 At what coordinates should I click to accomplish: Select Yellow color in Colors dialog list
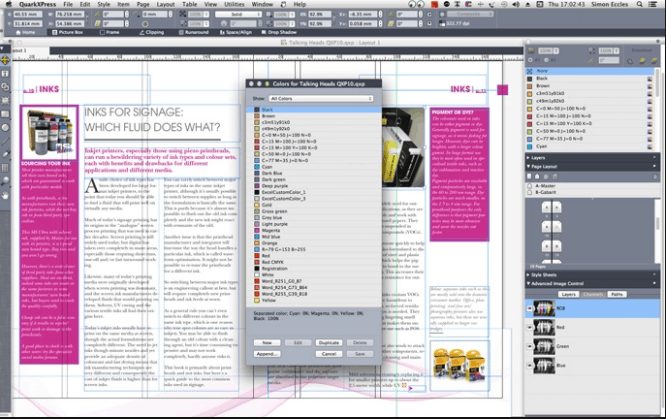313,300
